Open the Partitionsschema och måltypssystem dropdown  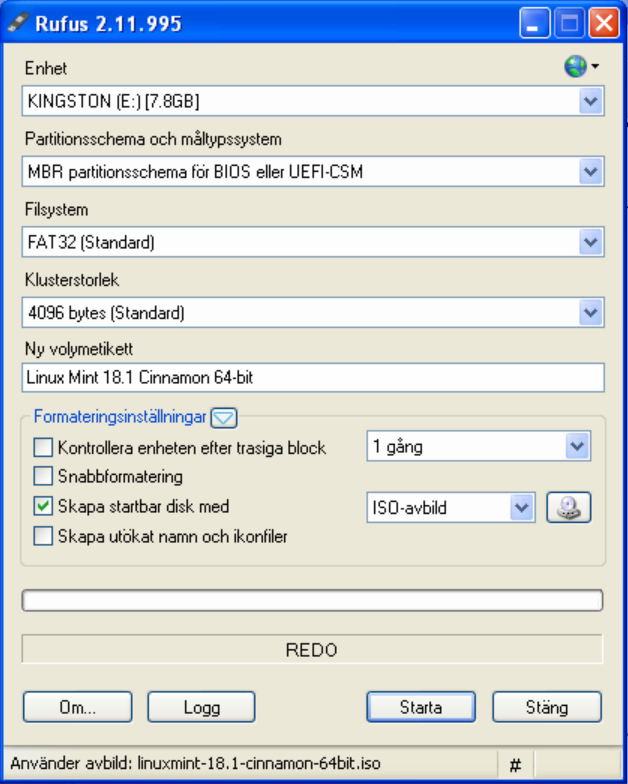pos(313,172)
